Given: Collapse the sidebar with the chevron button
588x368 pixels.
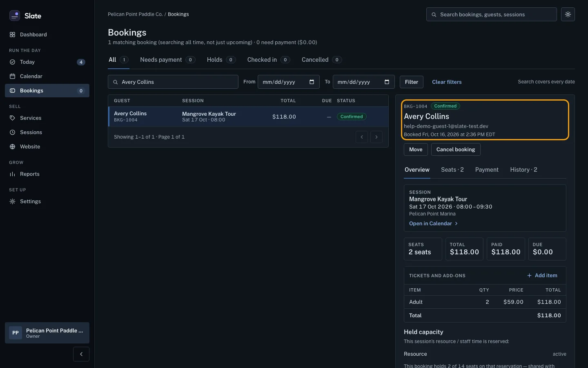Looking at the screenshot, I should click(x=81, y=354).
